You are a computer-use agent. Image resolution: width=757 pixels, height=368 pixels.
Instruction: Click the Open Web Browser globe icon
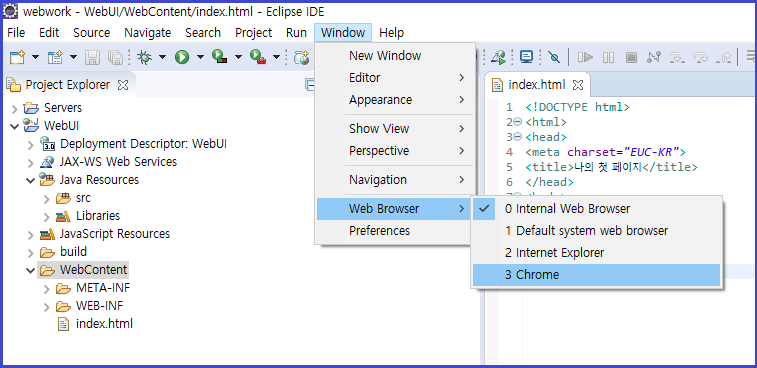(302, 57)
